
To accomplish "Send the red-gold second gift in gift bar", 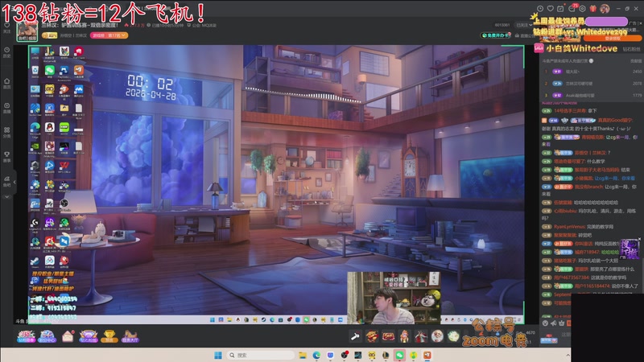I will tap(372, 336).
